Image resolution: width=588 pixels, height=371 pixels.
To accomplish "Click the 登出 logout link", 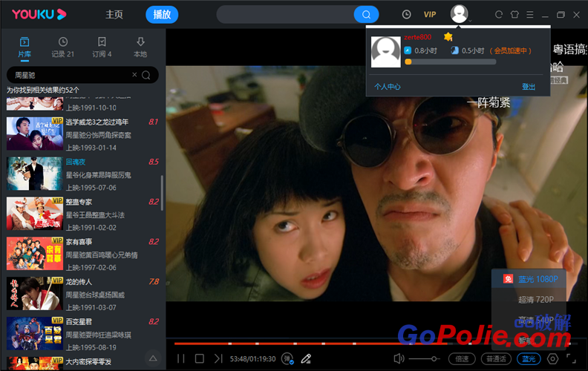I will [529, 87].
